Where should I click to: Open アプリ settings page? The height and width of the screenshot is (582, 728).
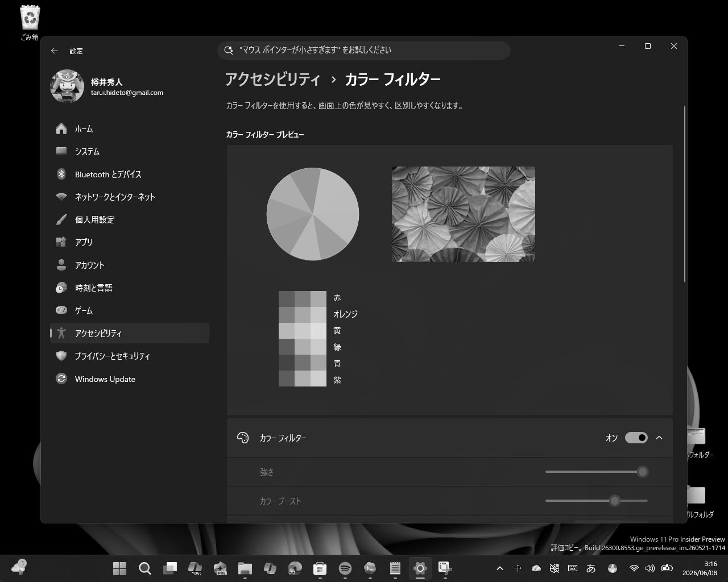[x=130, y=242]
